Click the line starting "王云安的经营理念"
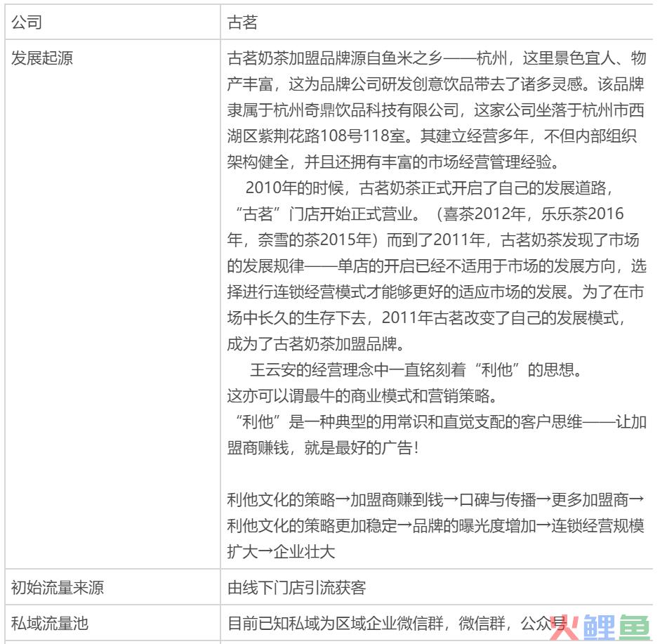 coord(416,369)
